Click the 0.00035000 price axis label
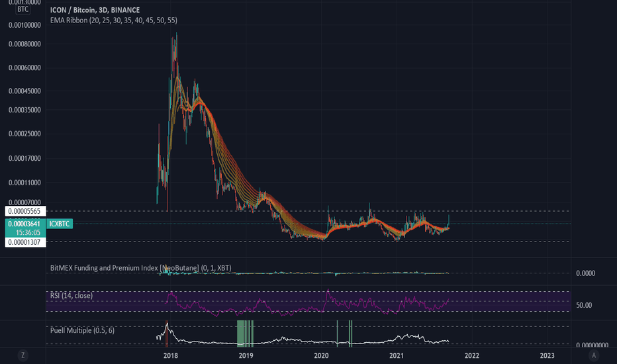The width and height of the screenshot is (617, 364). [24, 110]
